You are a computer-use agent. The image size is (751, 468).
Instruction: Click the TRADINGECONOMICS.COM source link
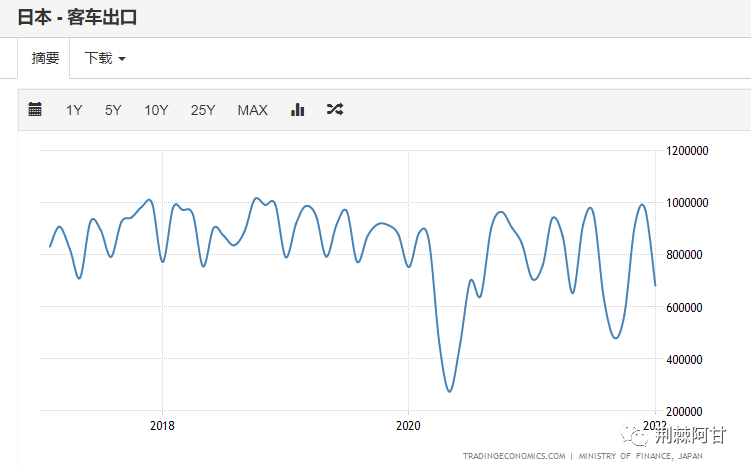tap(514, 456)
